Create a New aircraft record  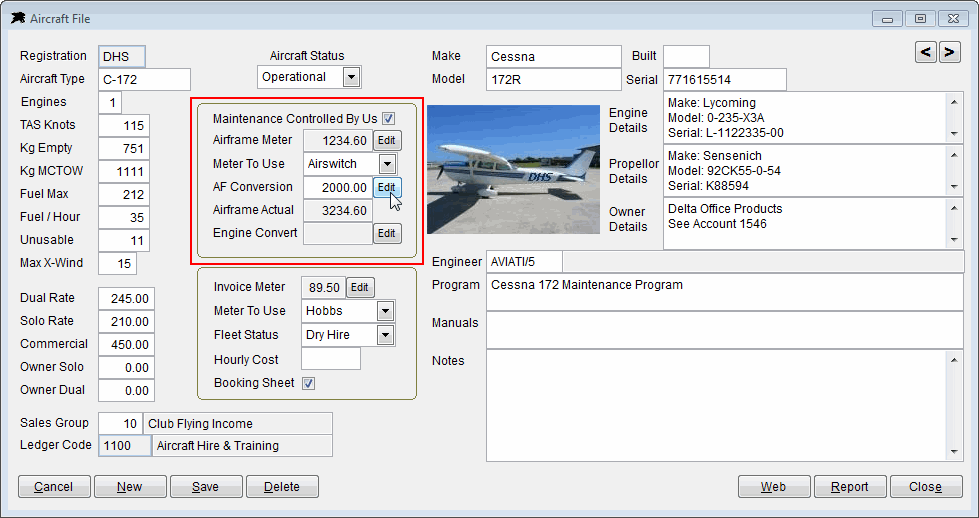[130, 487]
